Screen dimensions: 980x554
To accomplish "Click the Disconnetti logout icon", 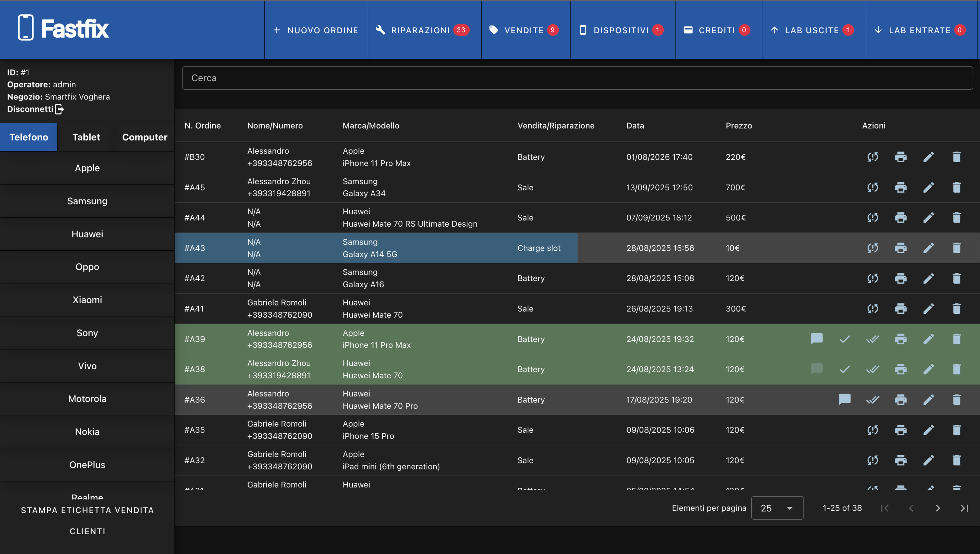I will click(x=59, y=109).
